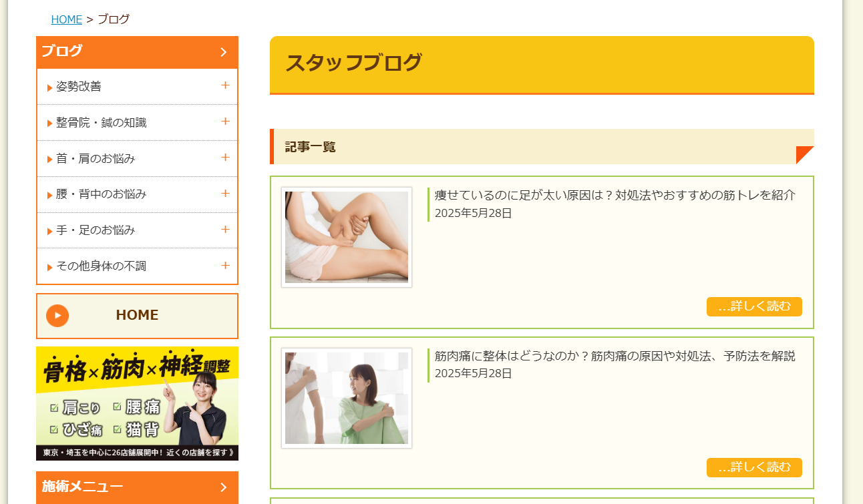Image resolution: width=863 pixels, height=504 pixels.
Task: Expand the 姿勢改善 category plus sign
Action: (x=225, y=85)
